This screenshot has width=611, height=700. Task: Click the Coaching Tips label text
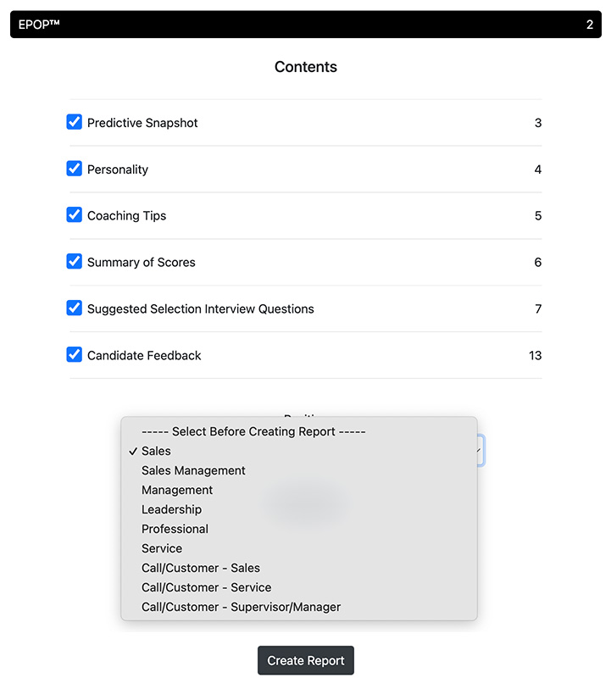(126, 215)
